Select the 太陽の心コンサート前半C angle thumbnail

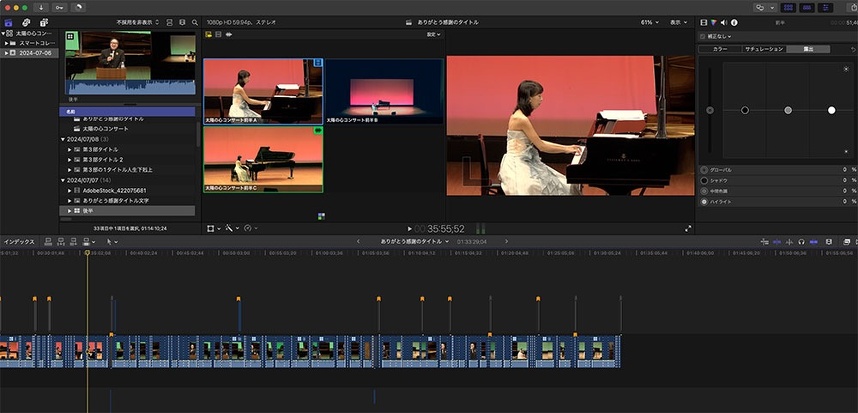(x=263, y=158)
